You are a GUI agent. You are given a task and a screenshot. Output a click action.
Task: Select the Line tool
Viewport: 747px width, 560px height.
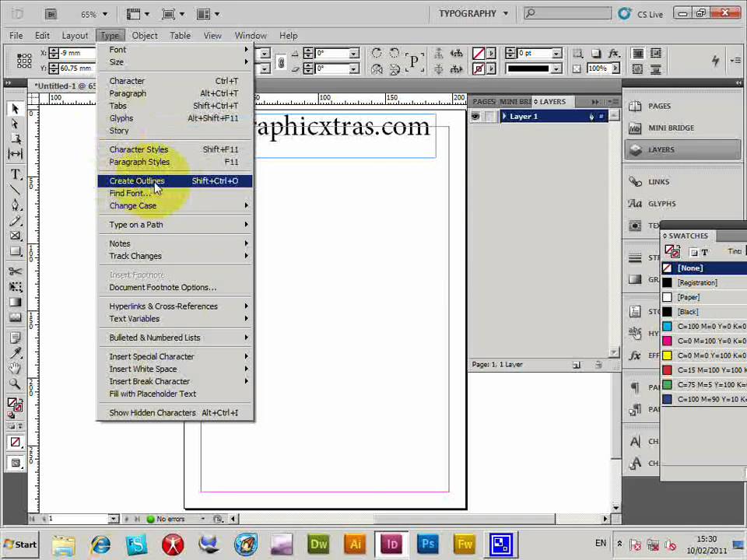click(15, 190)
